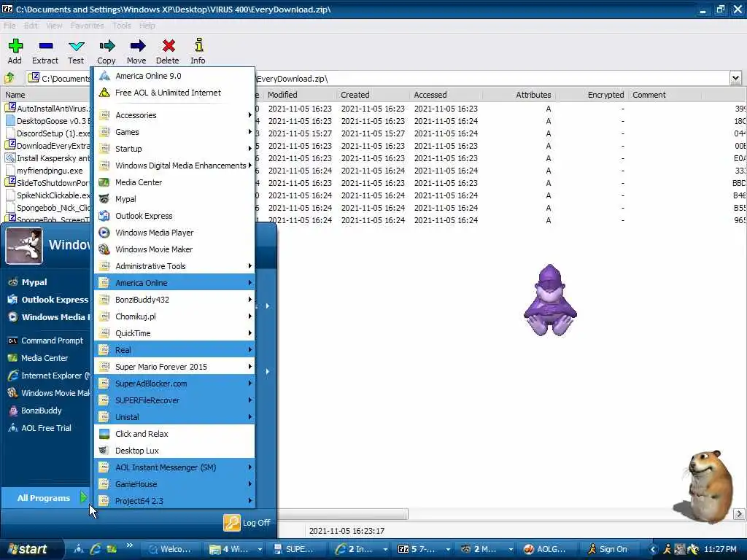Click the Copy toolbar icon

pos(107,46)
